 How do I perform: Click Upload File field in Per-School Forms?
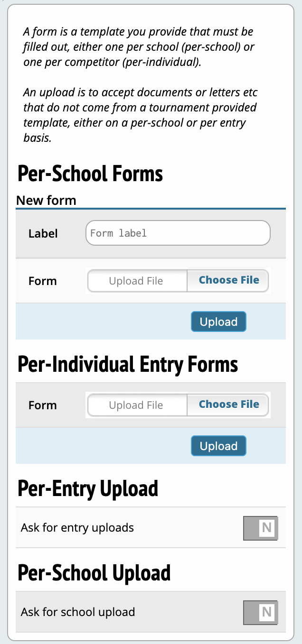pyautogui.click(x=136, y=281)
